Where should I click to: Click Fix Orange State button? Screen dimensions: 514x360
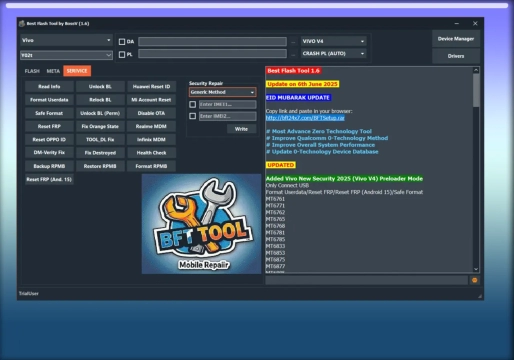(100, 126)
